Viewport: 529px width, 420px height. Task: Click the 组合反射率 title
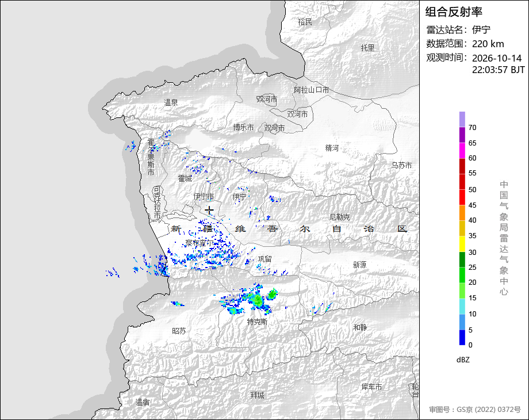[x=454, y=12]
